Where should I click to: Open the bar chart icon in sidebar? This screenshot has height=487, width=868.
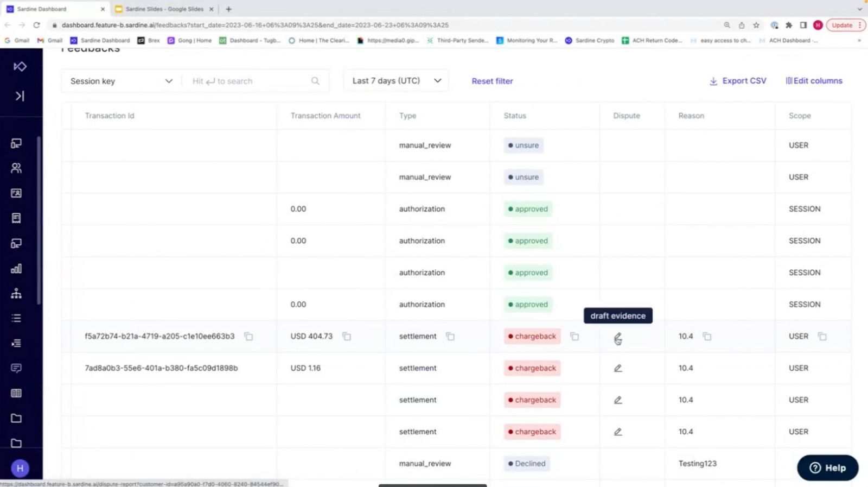(x=16, y=268)
